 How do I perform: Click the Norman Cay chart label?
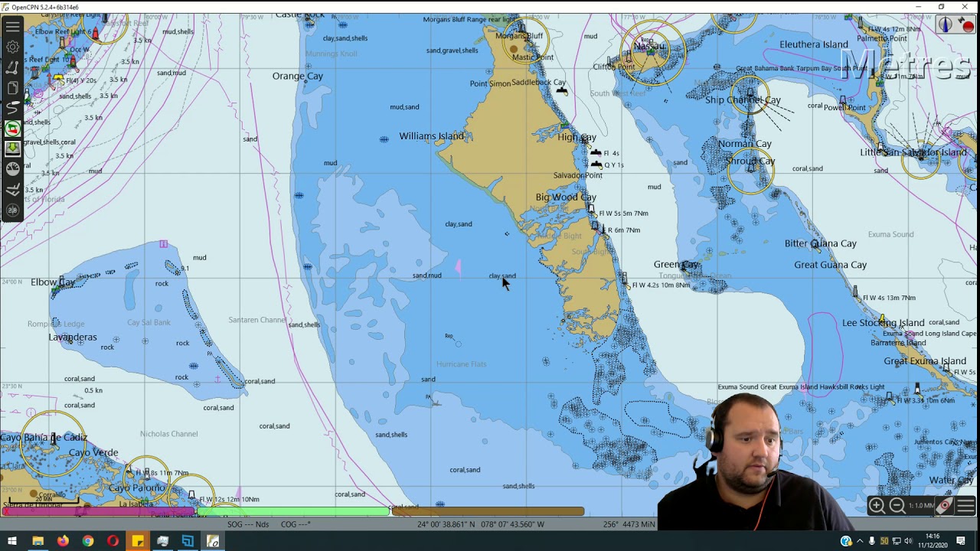click(745, 144)
